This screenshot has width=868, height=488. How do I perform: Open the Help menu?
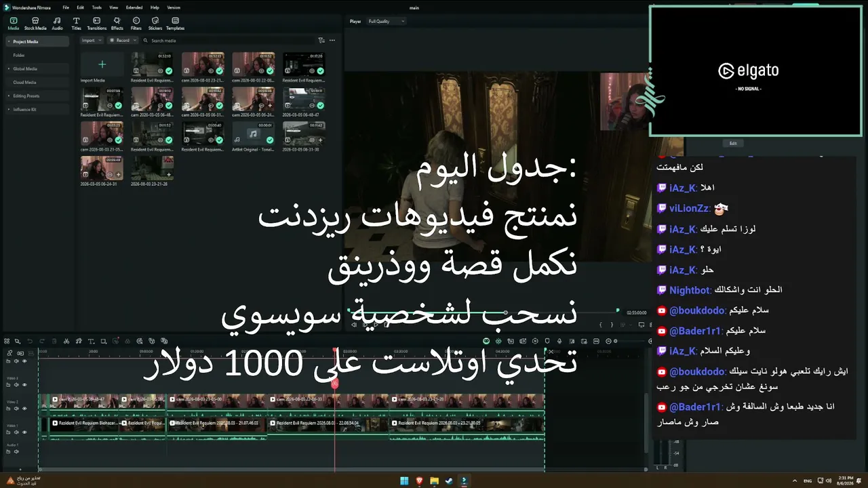(x=155, y=7)
